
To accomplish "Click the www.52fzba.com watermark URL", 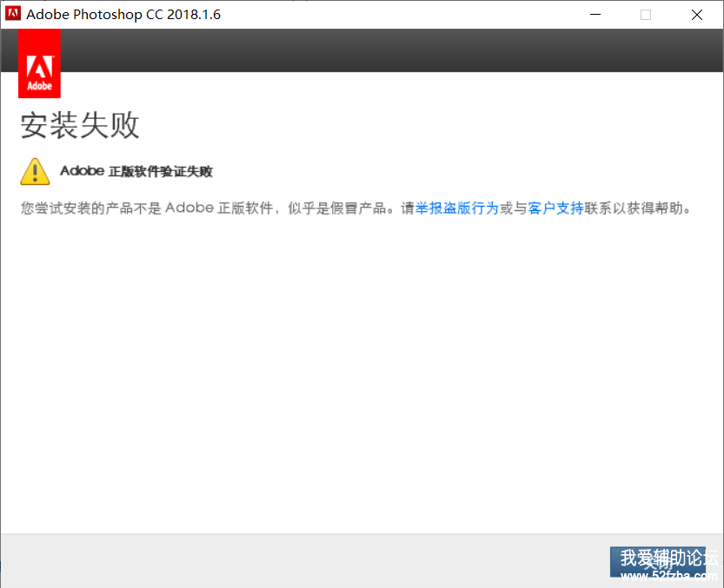I will tap(670, 577).
